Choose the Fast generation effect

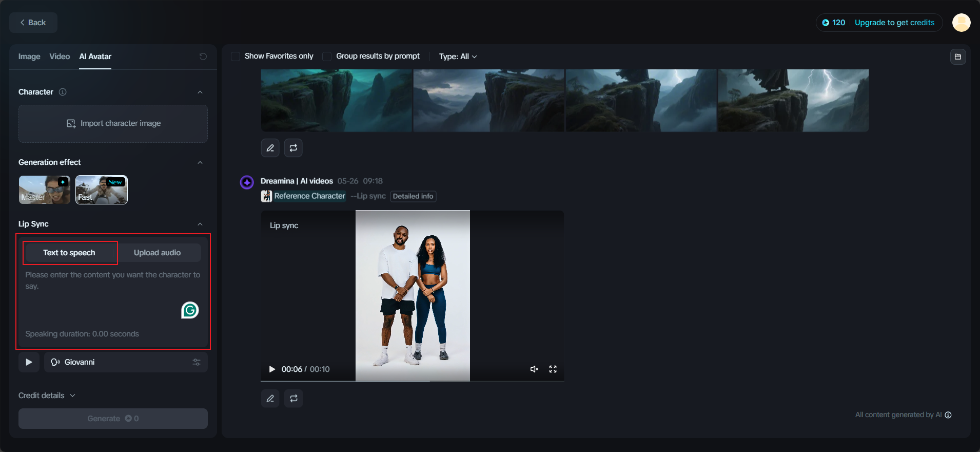click(102, 190)
